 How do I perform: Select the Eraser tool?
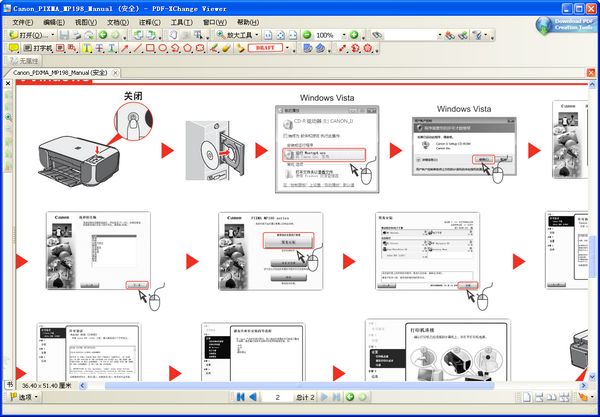pos(227,48)
